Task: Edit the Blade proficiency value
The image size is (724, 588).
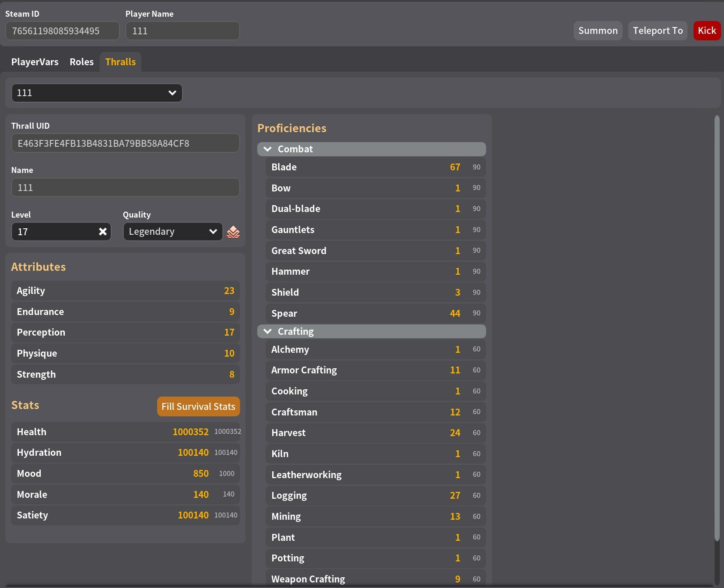Action: pos(455,167)
